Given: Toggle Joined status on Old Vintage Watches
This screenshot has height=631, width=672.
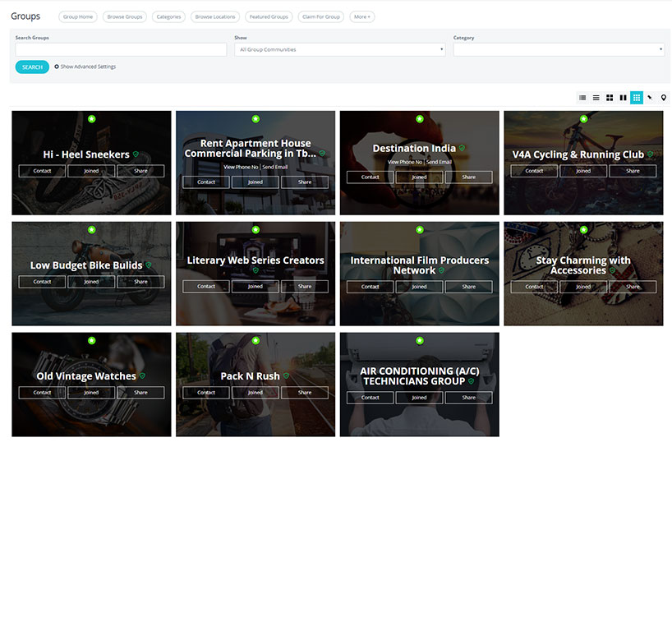Looking at the screenshot, I should [x=91, y=393].
